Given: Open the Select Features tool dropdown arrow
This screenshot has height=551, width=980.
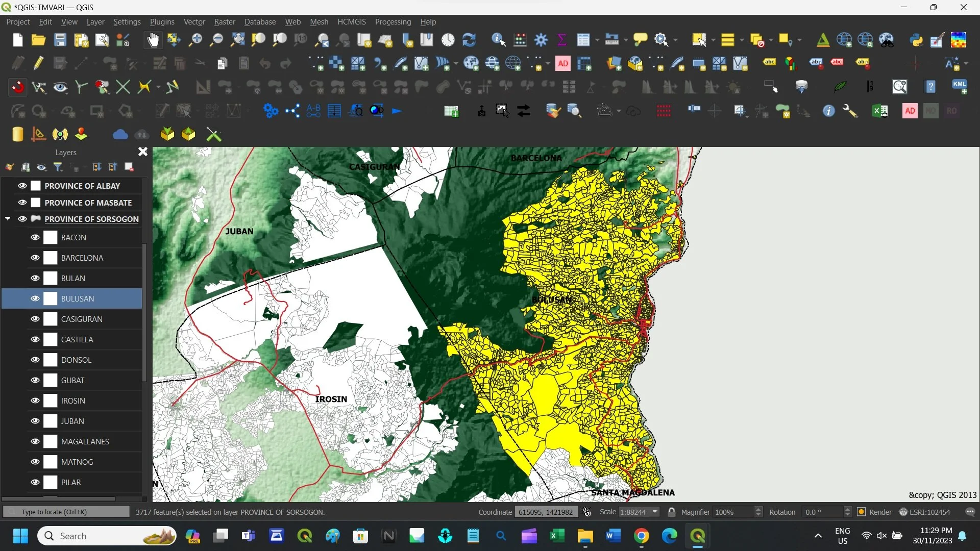Looking at the screenshot, I should [x=713, y=40].
